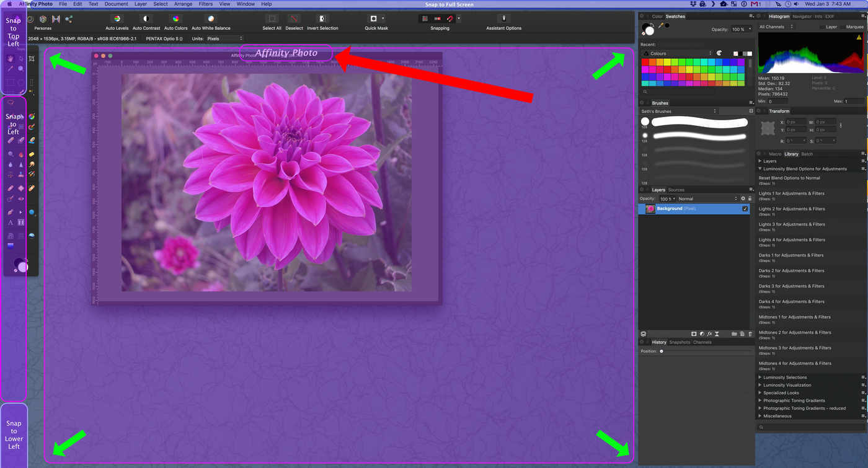The image size is (868, 468).
Task: Open the Swatches panel options menu
Action: point(751,16)
